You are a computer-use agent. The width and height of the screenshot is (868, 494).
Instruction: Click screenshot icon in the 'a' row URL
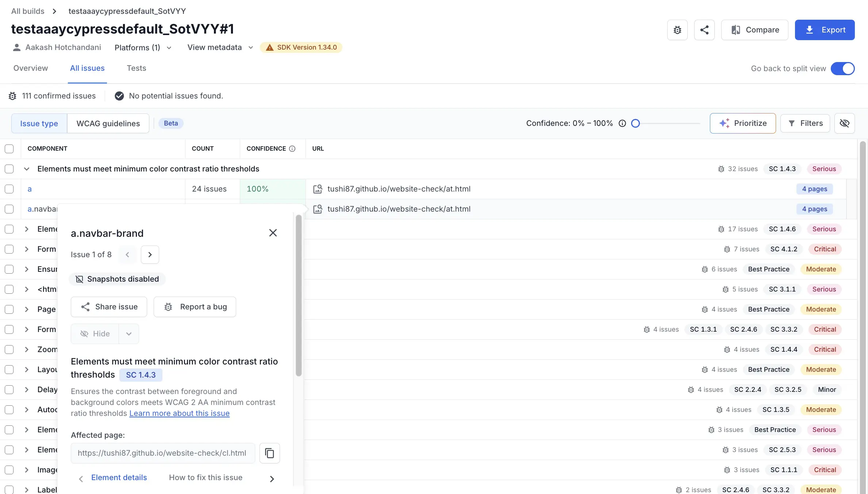[x=318, y=189]
